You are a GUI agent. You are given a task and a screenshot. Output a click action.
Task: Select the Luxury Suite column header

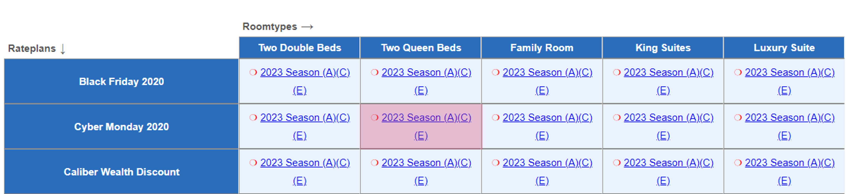tap(784, 48)
